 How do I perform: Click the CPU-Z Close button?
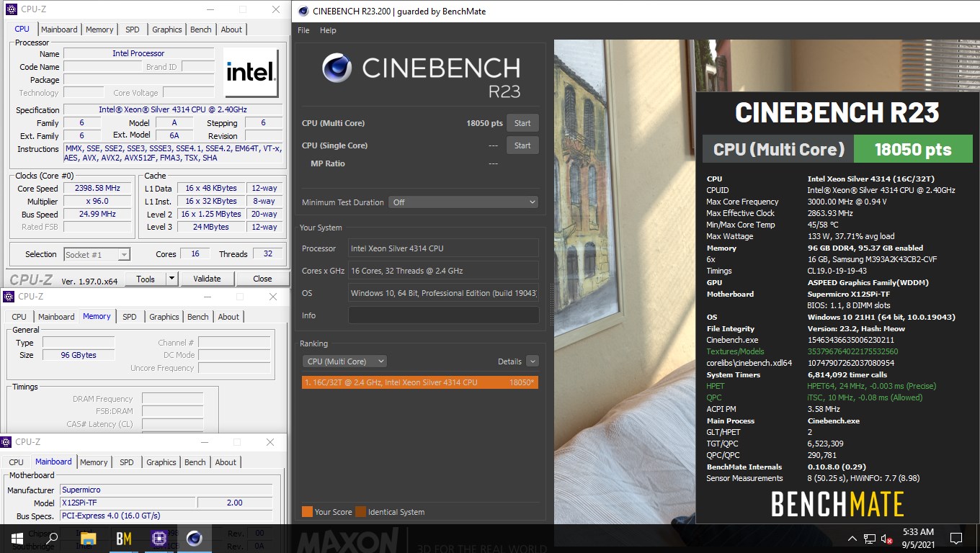(262, 279)
